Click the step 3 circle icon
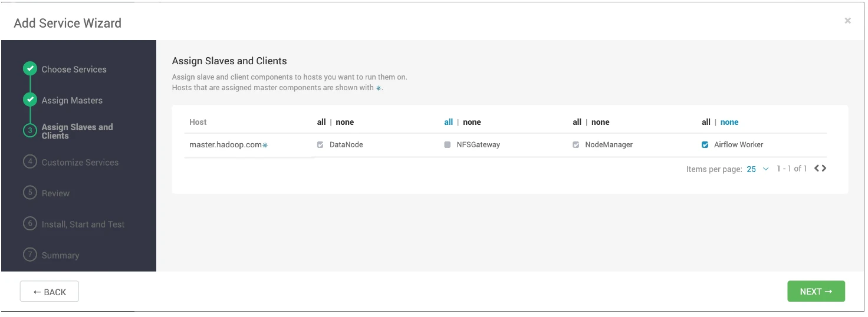868x317 pixels. tap(30, 131)
